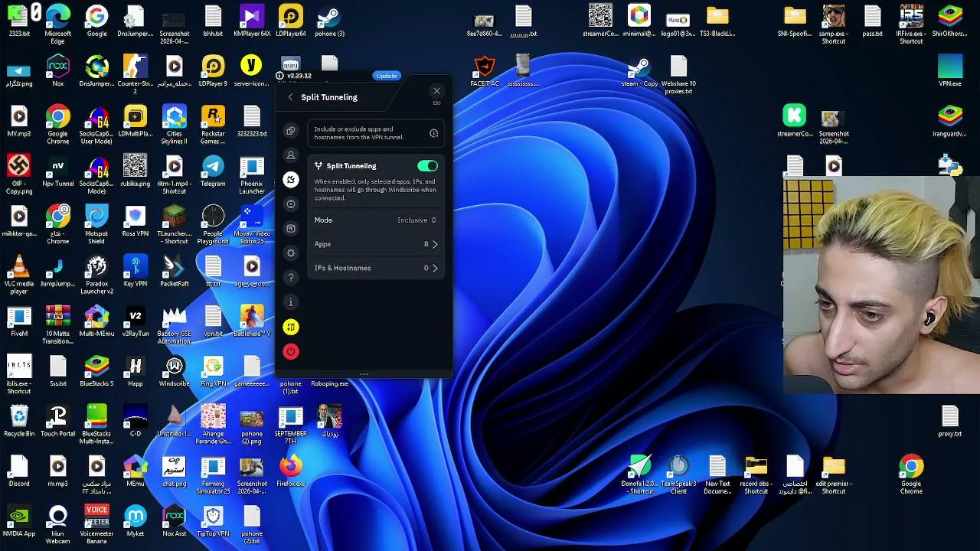This screenshot has width=980, height=551.
Task: Open Windscribe Look & Feel tab icon
Action: coord(290,229)
